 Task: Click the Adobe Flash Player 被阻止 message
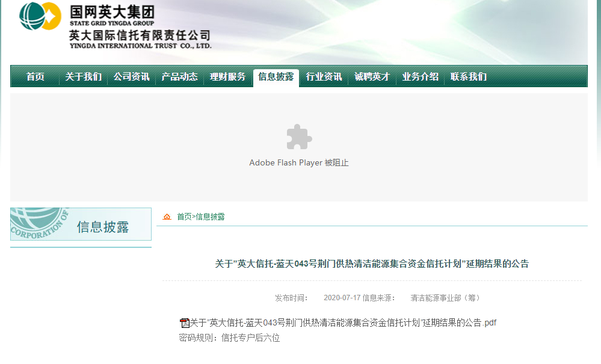pos(299,163)
